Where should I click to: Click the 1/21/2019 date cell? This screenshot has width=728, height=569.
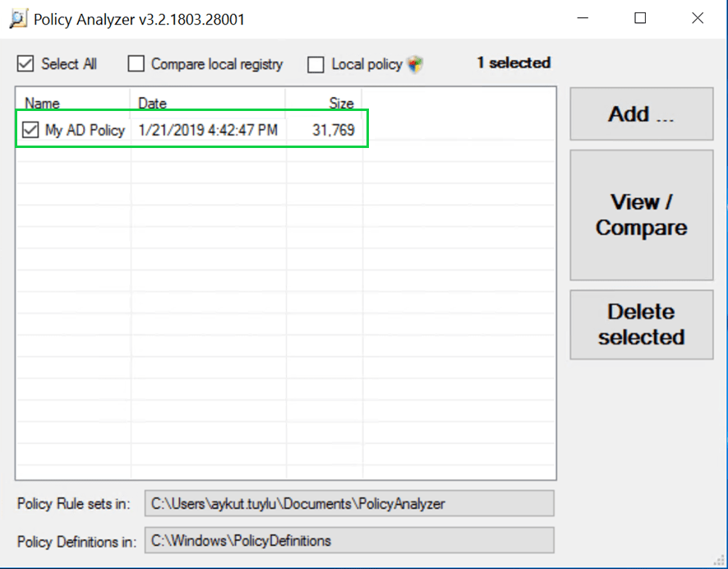click(x=208, y=130)
